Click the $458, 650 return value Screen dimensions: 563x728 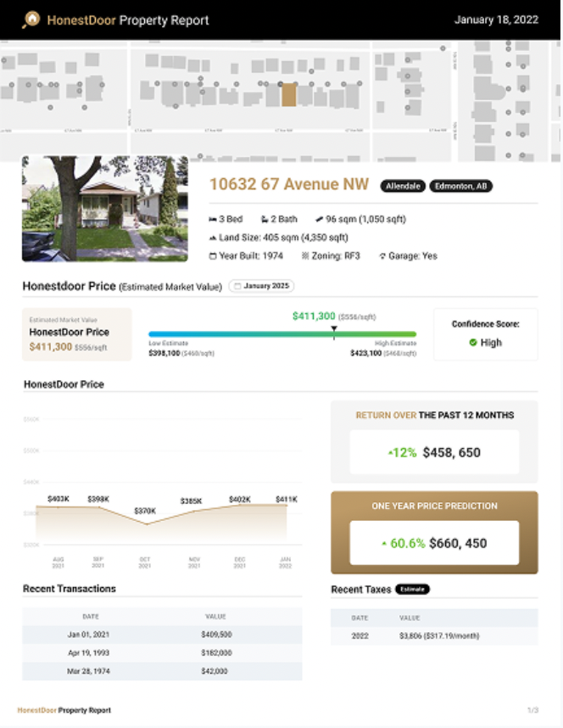452,453
